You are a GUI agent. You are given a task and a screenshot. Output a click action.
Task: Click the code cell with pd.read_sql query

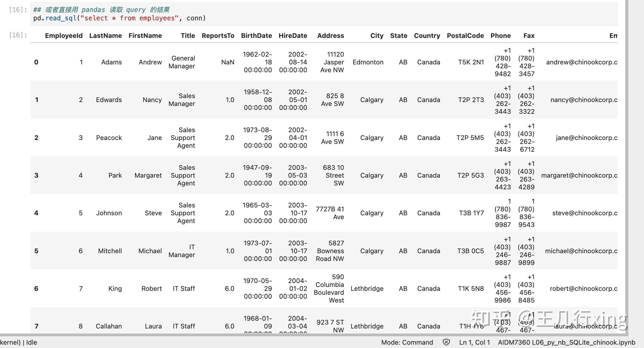324,14
